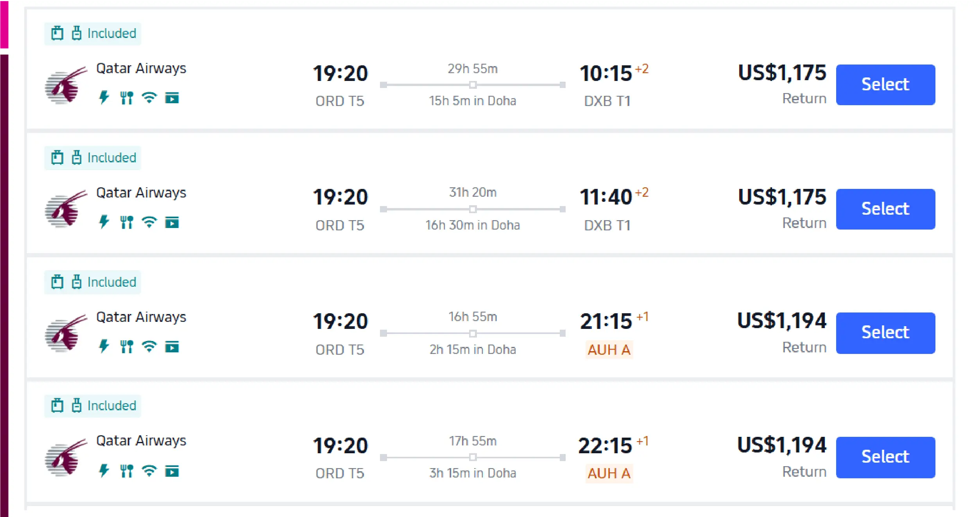The width and height of the screenshot is (980, 517).
Task: Click the entertainment icon on the 11:40 arrival flight
Action: click(x=172, y=223)
